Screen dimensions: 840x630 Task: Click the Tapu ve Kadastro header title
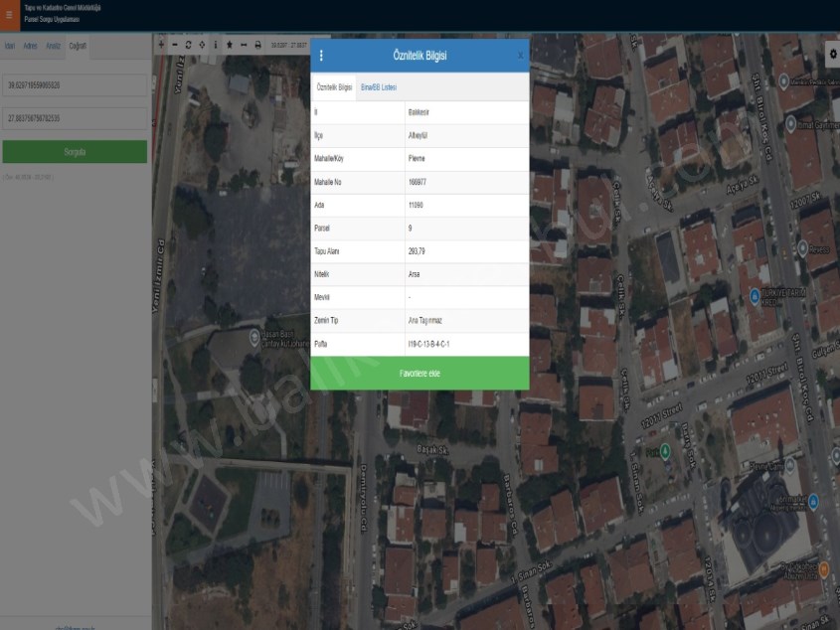tap(63, 8)
